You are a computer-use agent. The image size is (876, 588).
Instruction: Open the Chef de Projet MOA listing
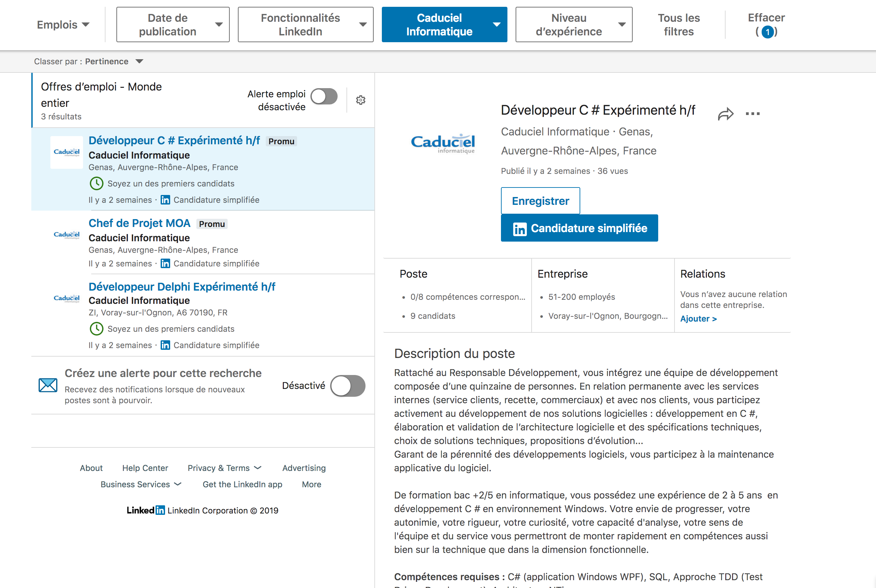140,223
